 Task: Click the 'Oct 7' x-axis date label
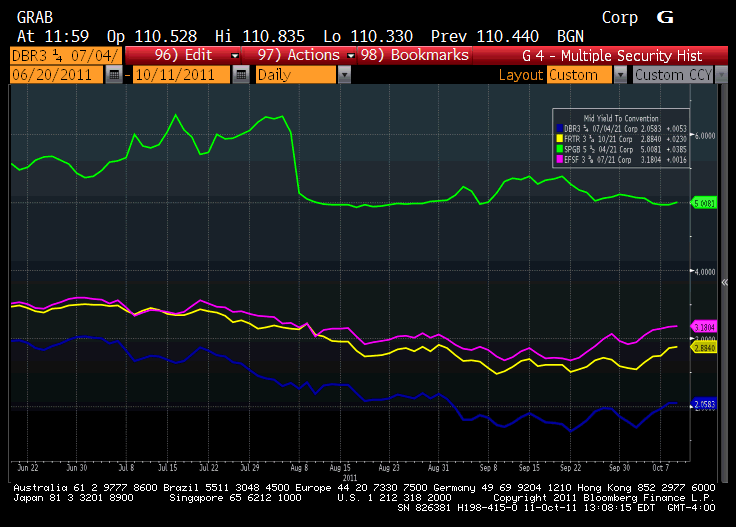(660, 467)
